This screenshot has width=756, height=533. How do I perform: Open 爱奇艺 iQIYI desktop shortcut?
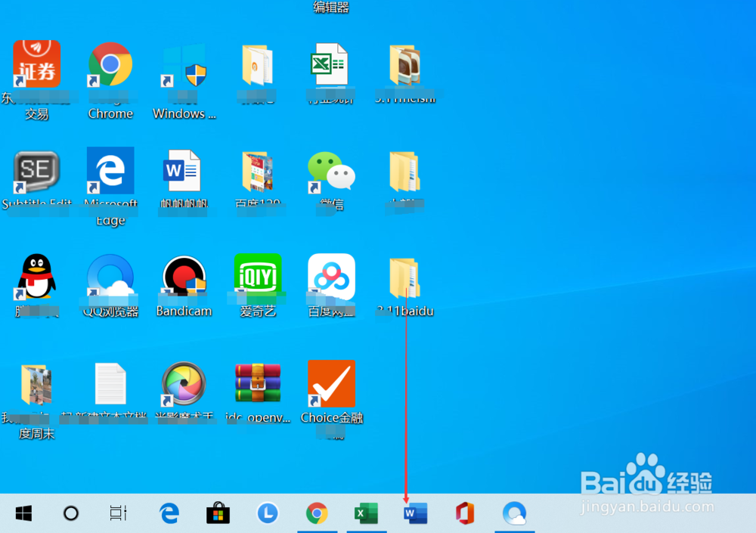tap(258, 276)
